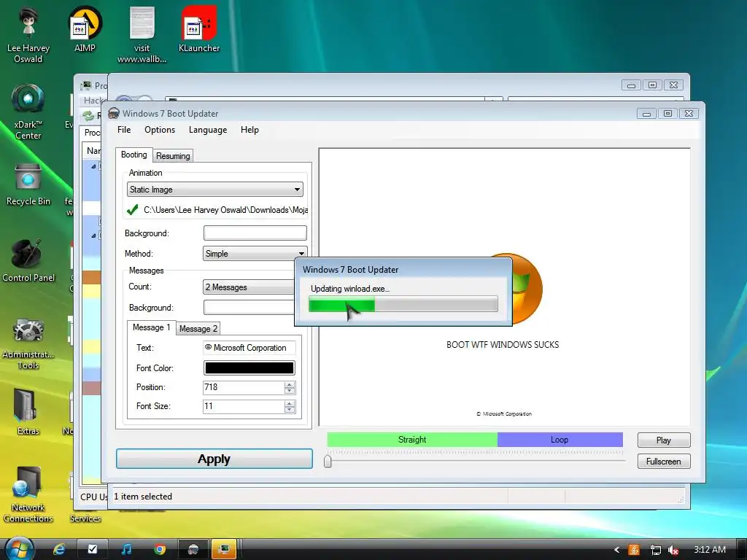The height and width of the screenshot is (560, 747).
Task: Increase the Position spinner value
Action: 290,384
